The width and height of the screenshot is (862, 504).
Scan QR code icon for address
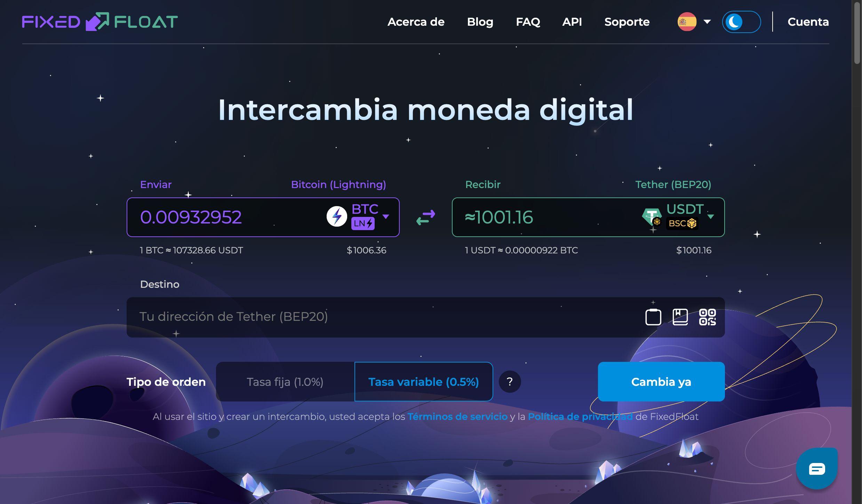point(707,317)
